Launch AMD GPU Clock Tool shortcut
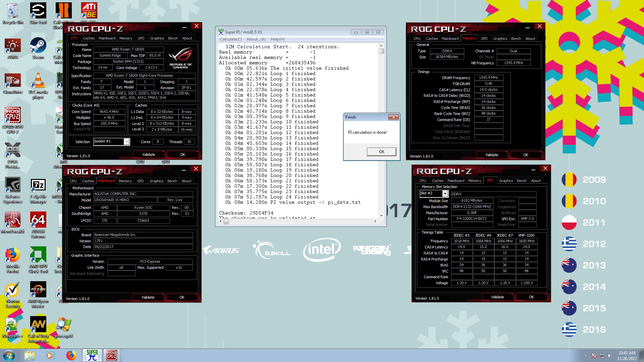644x362 pixels. 38,260
